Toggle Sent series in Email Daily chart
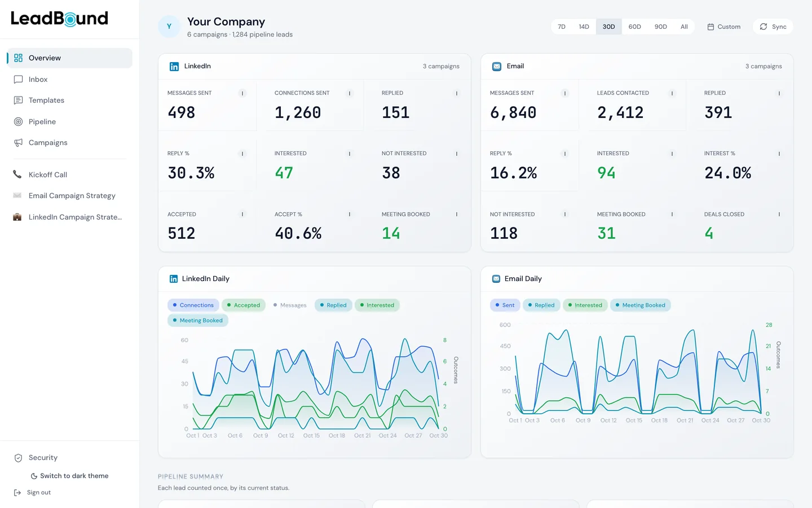 coord(505,305)
